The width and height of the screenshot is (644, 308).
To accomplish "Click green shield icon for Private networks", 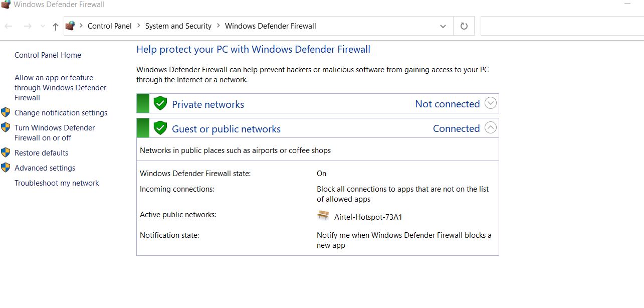I will (x=160, y=103).
